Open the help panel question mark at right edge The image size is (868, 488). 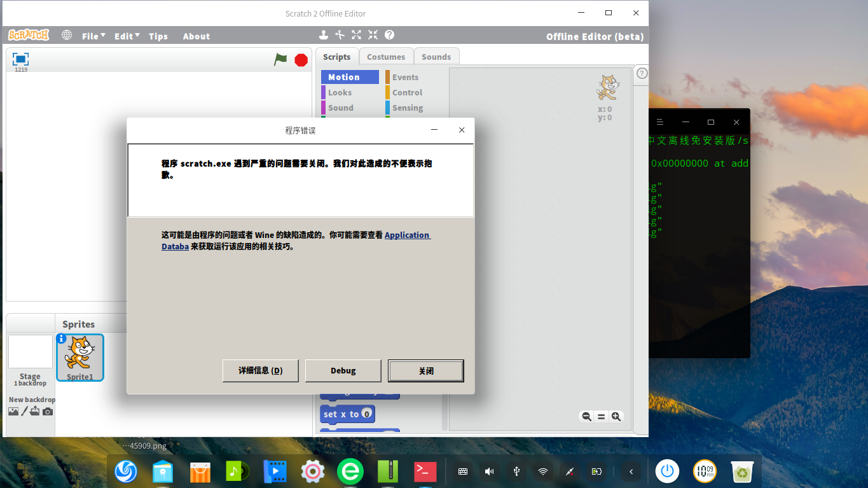(x=642, y=74)
